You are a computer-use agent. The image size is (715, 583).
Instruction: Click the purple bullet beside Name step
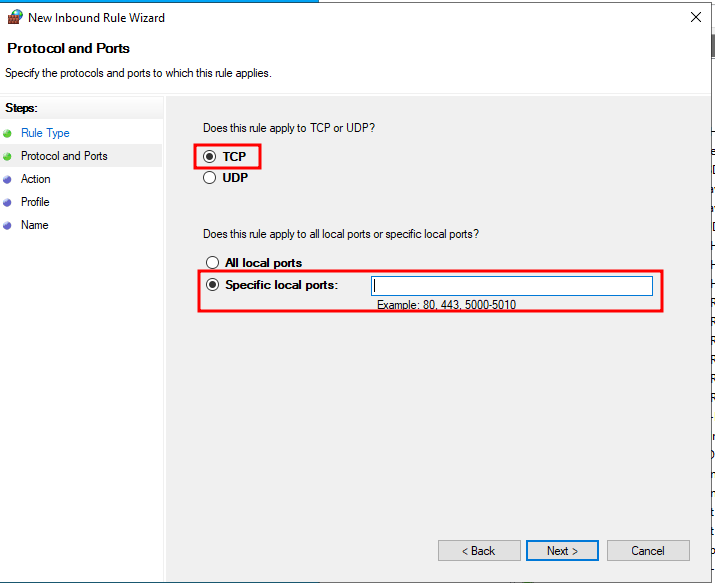coord(7,226)
